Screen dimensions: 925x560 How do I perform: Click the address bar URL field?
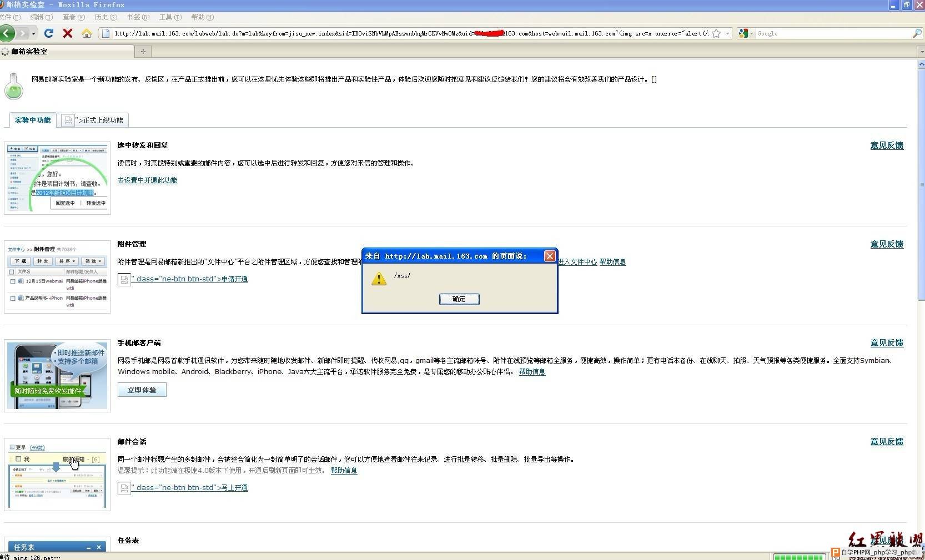(411, 33)
